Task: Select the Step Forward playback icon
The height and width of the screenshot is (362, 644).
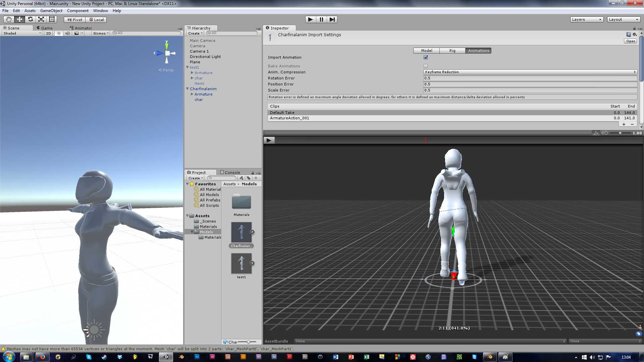Action: pos(332,19)
